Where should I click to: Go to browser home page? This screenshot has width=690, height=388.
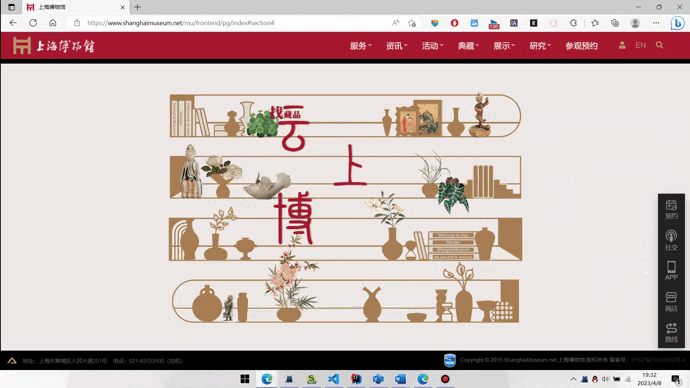click(x=53, y=23)
